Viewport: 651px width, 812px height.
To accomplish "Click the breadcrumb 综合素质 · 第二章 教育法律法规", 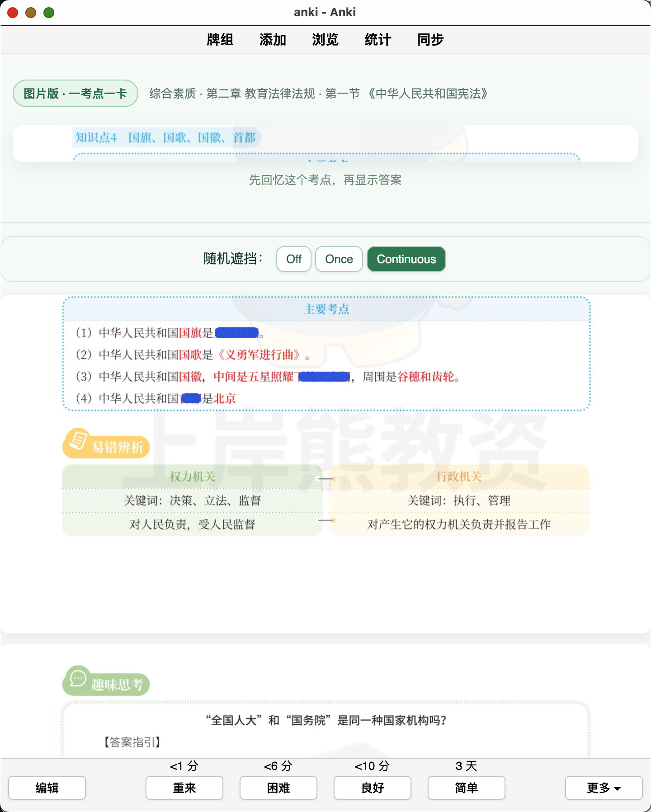I will pos(232,94).
